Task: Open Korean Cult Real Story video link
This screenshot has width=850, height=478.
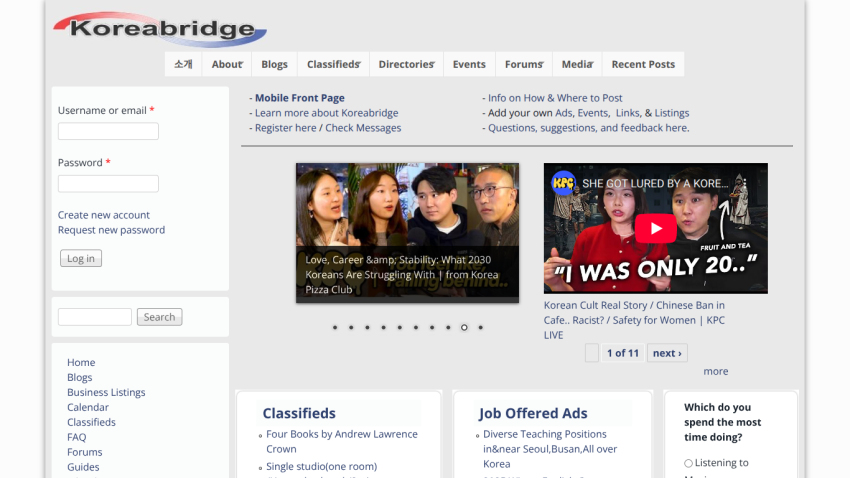Action: [634, 320]
